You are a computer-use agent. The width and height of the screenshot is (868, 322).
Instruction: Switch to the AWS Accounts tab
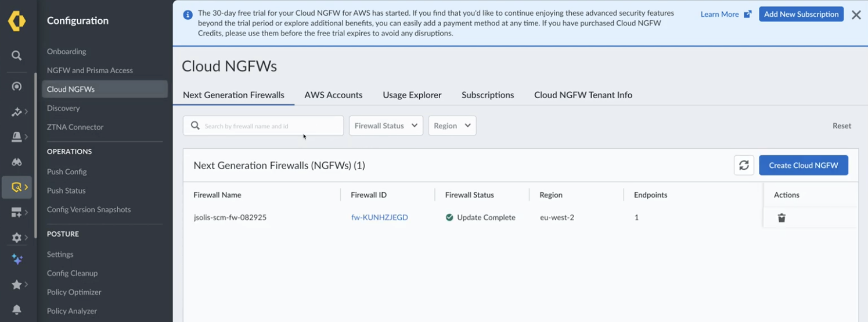coord(333,95)
